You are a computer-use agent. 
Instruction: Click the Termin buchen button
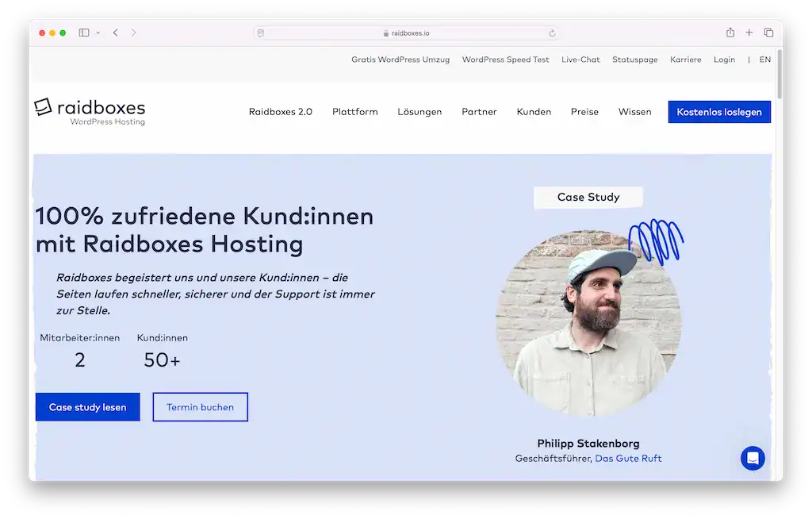click(x=200, y=407)
